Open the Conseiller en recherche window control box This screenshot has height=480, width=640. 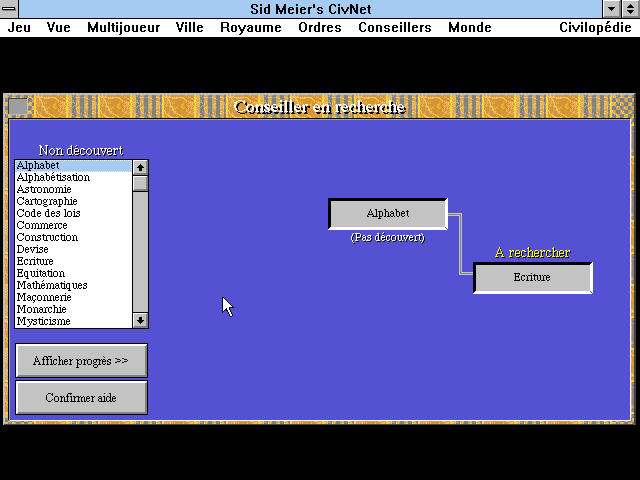pos(18,107)
